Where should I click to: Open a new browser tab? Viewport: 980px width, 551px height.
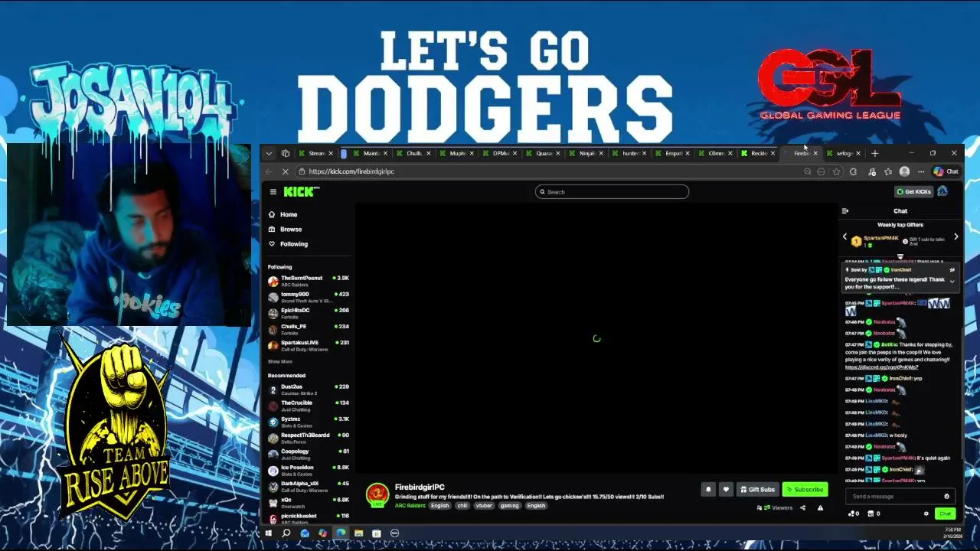pos(875,153)
